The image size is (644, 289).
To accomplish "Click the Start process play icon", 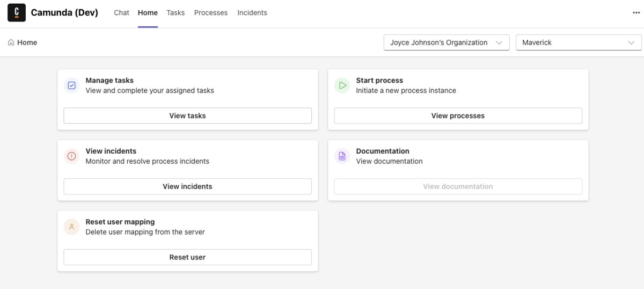I will coord(342,85).
